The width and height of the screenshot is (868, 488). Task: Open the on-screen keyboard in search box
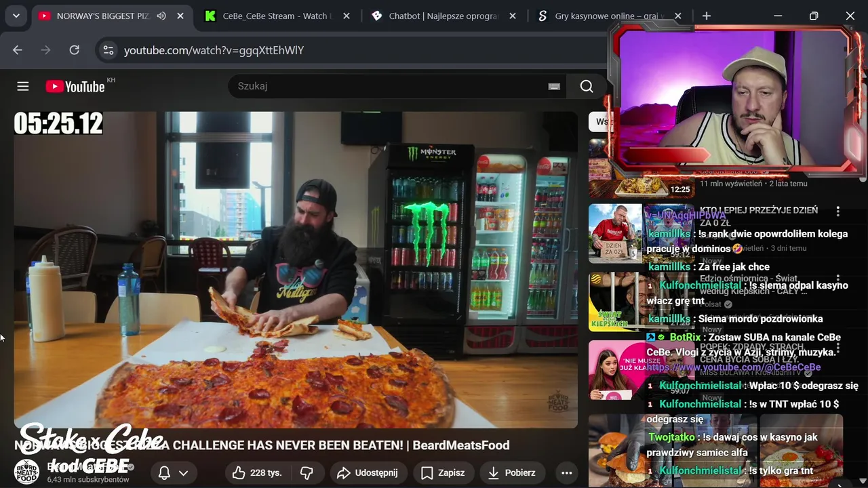(554, 86)
